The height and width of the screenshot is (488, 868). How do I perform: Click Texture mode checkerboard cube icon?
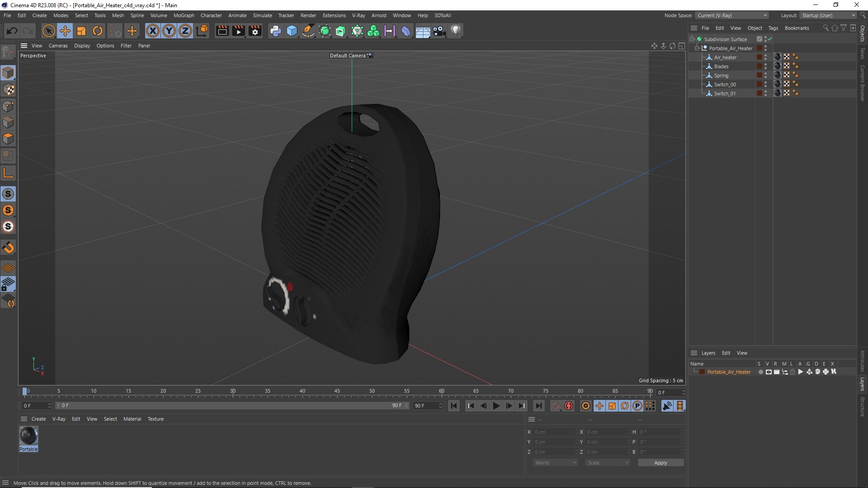(x=8, y=89)
